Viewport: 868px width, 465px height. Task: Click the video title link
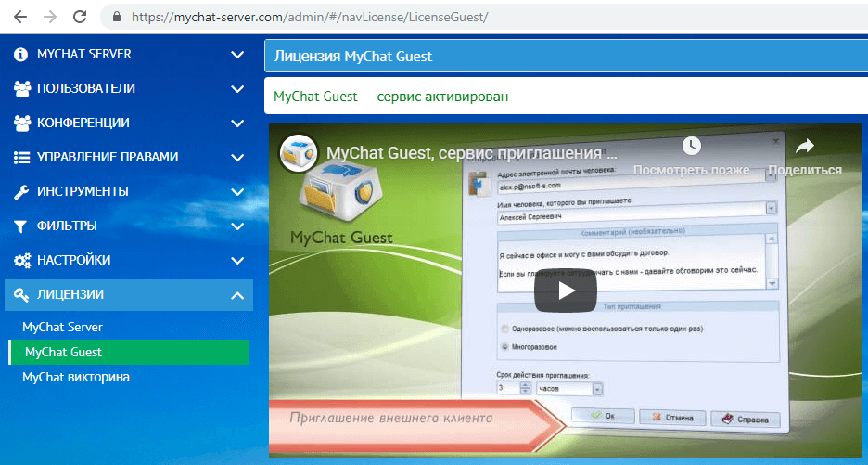coord(471,152)
